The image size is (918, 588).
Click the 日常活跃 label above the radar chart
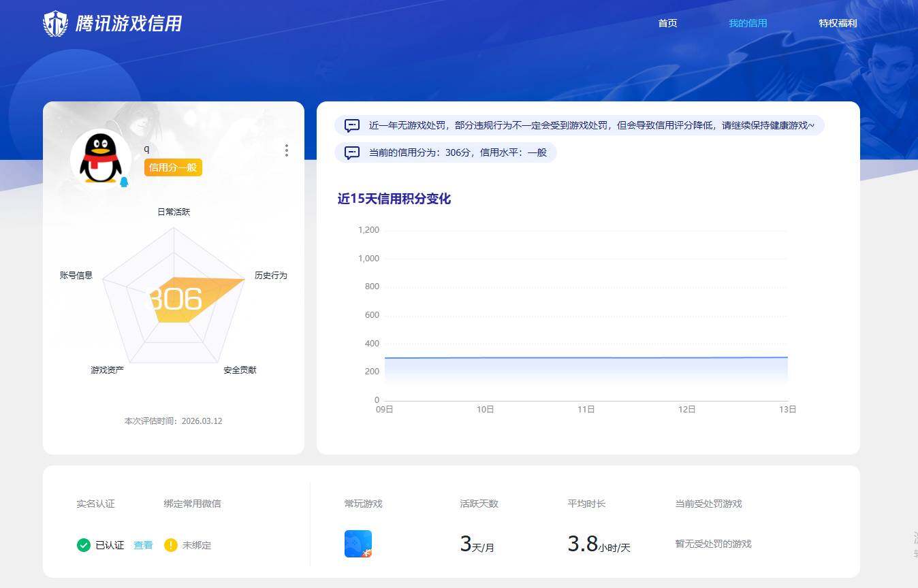[x=174, y=212]
